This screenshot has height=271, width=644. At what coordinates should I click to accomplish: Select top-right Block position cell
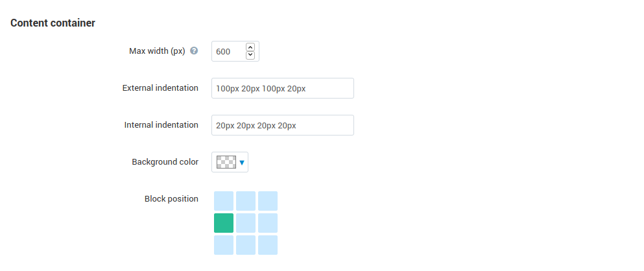click(x=268, y=201)
